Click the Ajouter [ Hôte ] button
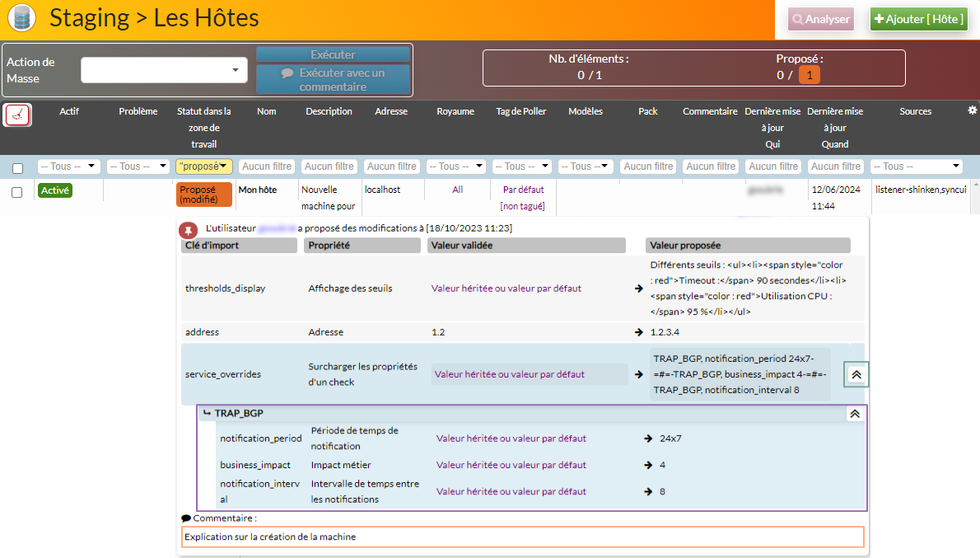The image size is (980, 558). click(x=919, y=19)
